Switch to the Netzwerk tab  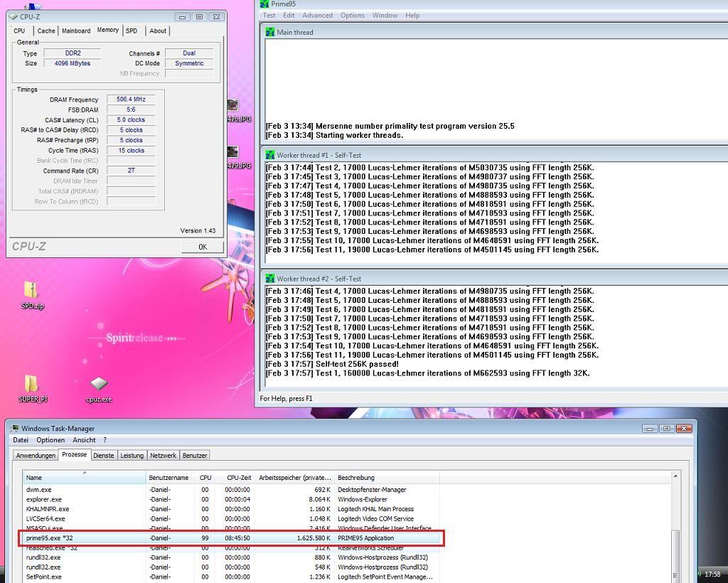tap(163, 455)
